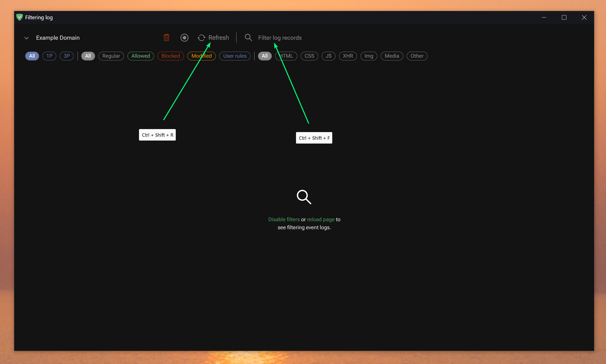Click the Refresh arrows icon

(201, 38)
